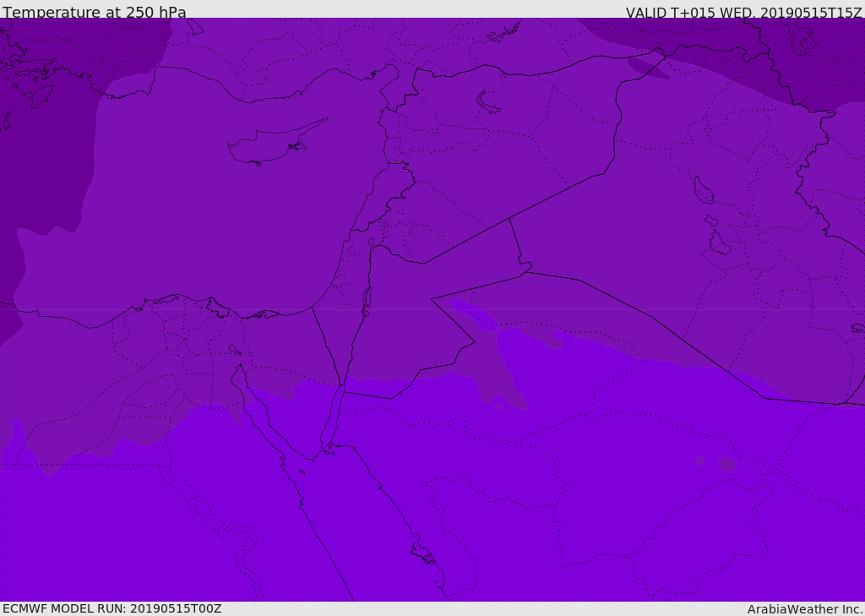865x616 pixels.
Task: Click the 'VALID T+015 WED. 20190515T15Z' label
Action: (x=743, y=12)
